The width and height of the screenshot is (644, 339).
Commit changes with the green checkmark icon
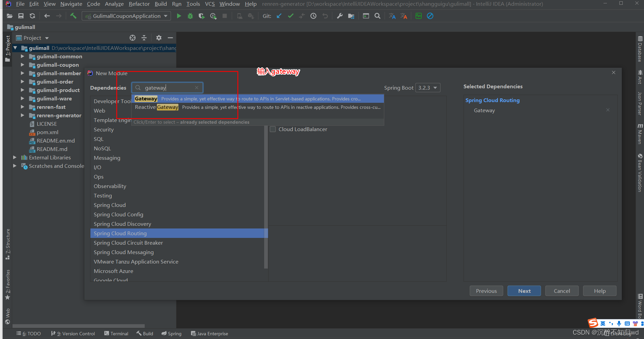(x=290, y=16)
